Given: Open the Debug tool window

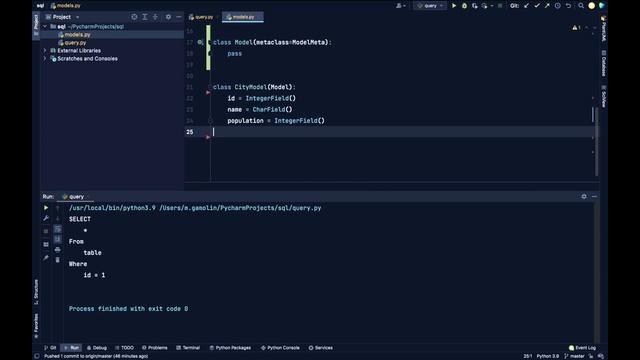Looking at the screenshot, I should [x=97, y=348].
